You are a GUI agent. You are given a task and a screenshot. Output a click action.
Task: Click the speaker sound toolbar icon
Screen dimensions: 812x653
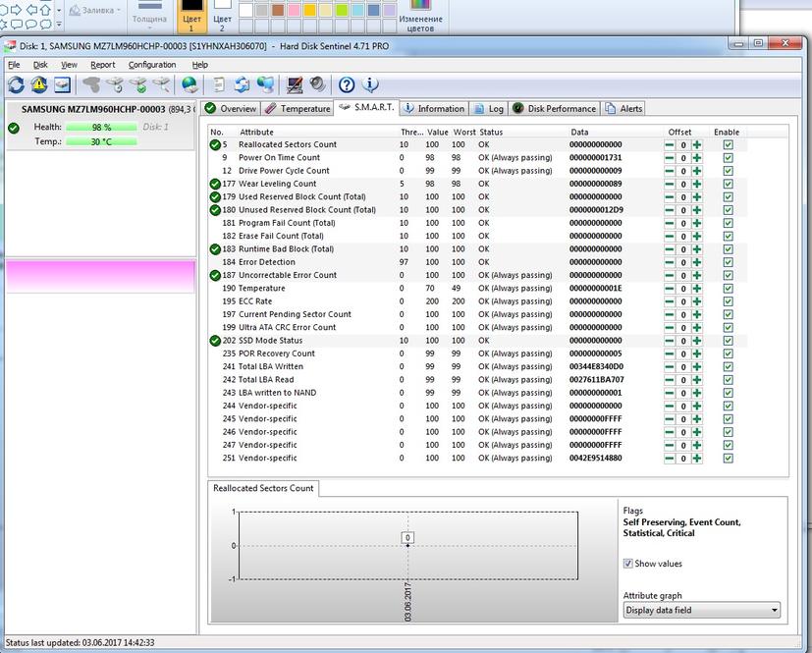[x=317, y=84]
